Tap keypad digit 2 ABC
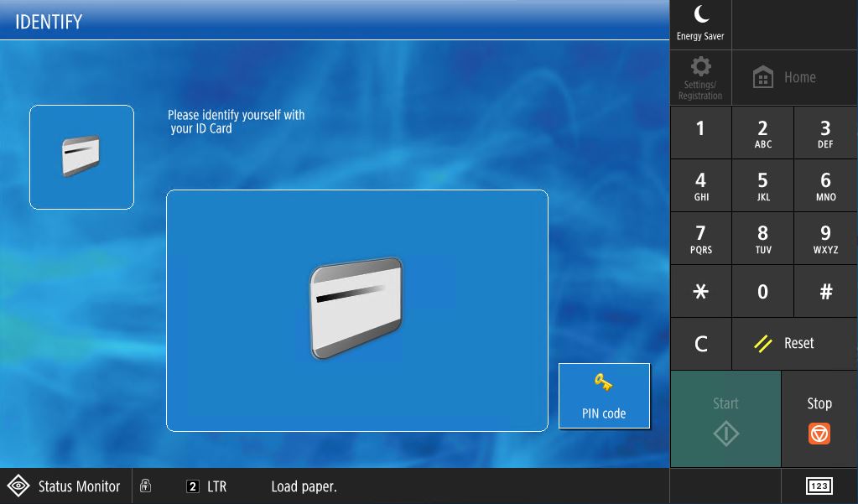This screenshot has width=858, height=504. pyautogui.click(x=762, y=133)
